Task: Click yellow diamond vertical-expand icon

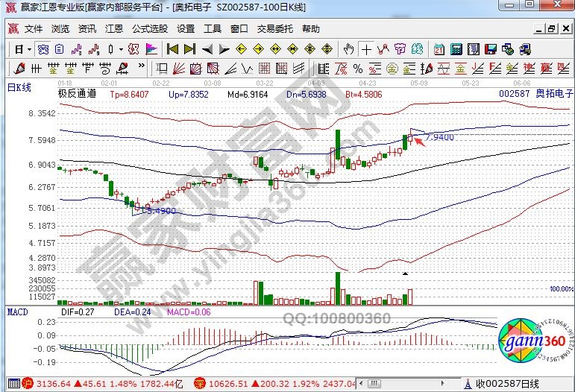Action: click(x=327, y=49)
